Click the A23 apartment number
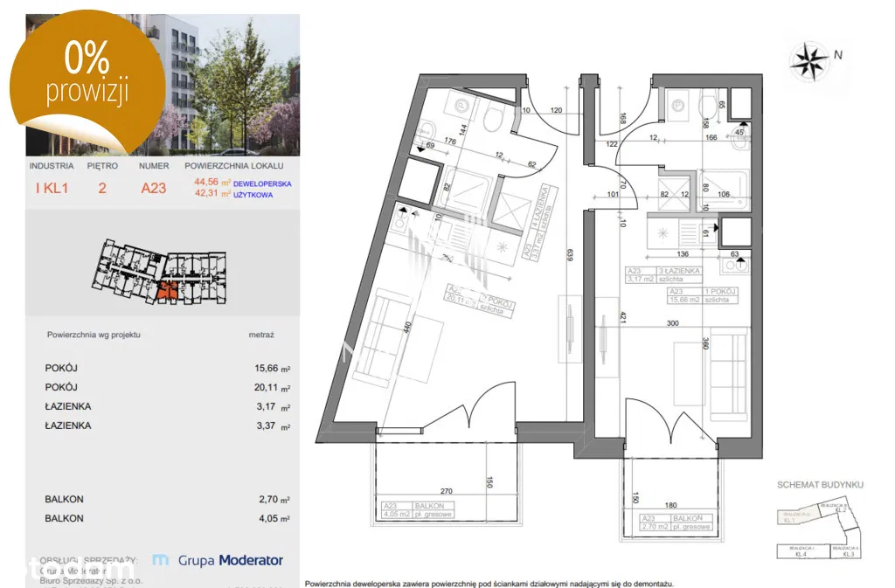Image resolution: width=895 pixels, height=588 pixels. pos(154,188)
